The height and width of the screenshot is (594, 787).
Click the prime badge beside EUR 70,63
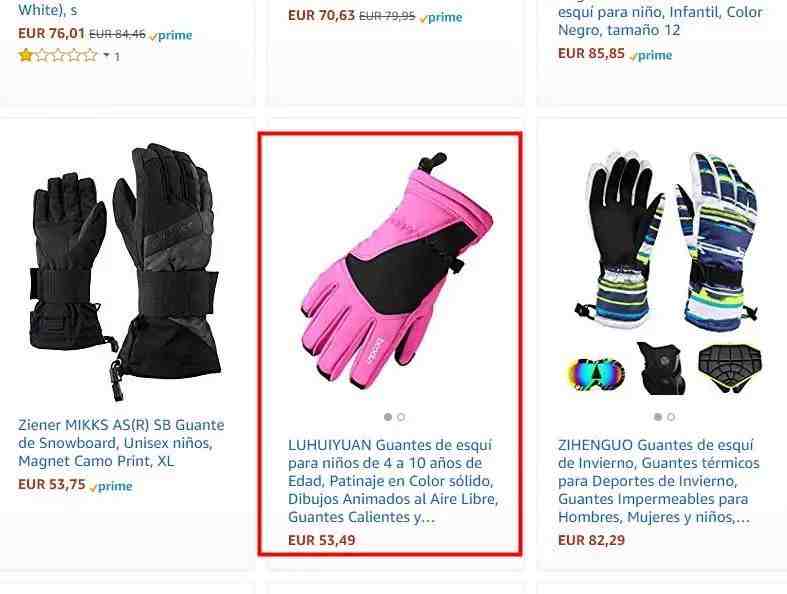pos(441,18)
